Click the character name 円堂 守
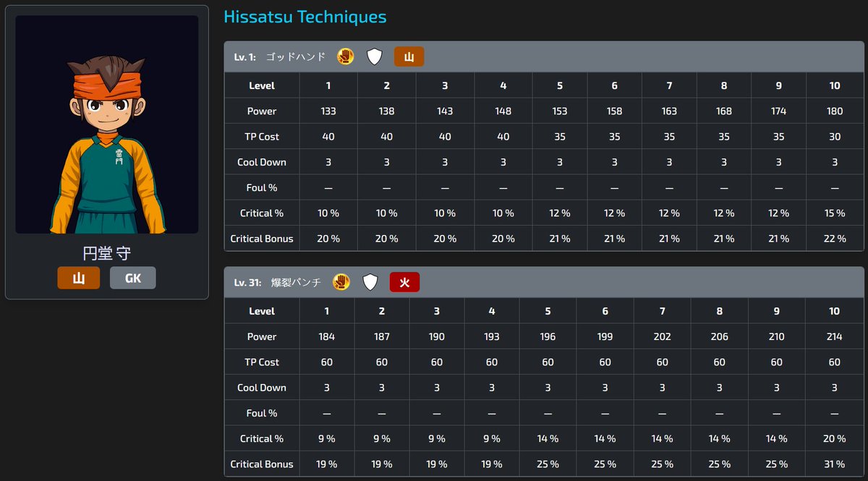The height and width of the screenshot is (481, 868). [x=107, y=253]
